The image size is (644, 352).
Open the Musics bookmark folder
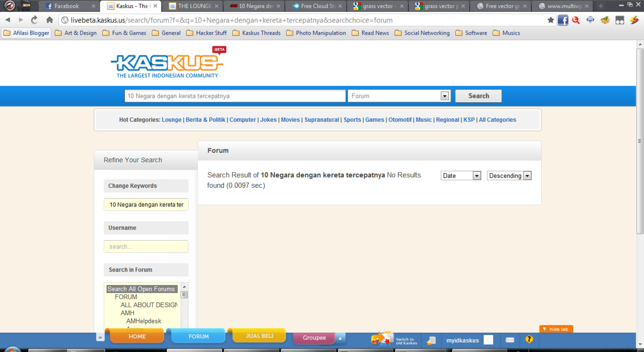coord(506,33)
